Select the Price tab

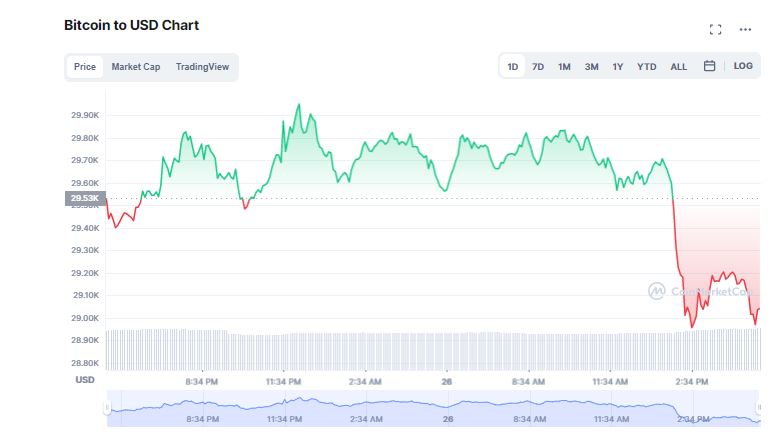pos(85,67)
